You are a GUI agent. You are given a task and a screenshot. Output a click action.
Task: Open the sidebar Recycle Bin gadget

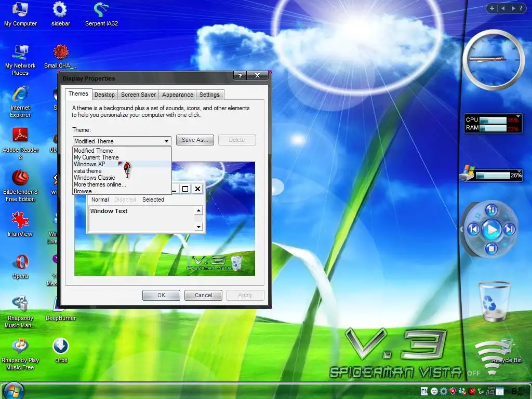(494, 301)
